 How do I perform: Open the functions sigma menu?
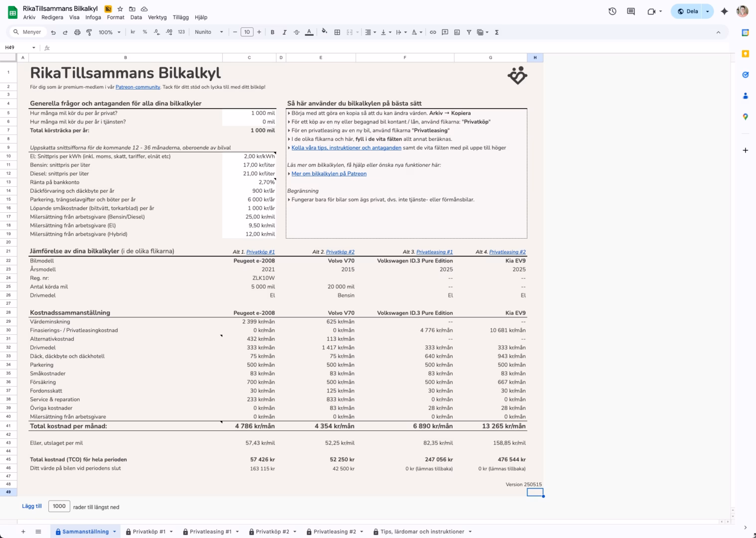497,32
